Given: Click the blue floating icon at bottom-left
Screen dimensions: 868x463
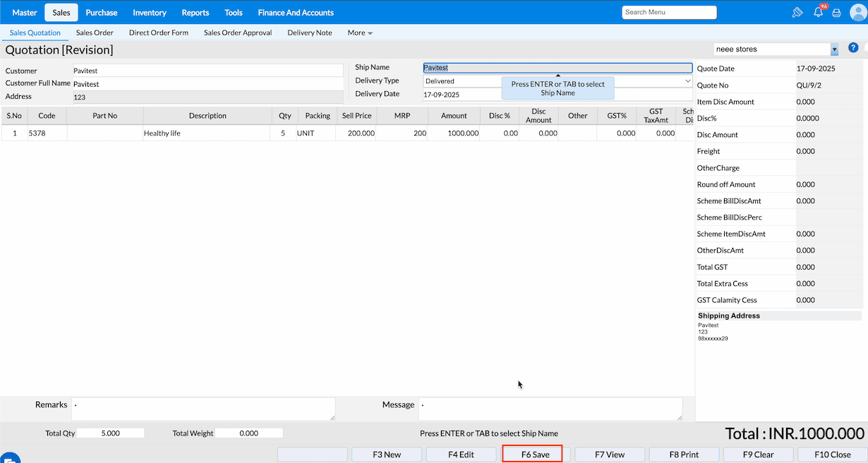Looking at the screenshot, I should click(8, 458).
